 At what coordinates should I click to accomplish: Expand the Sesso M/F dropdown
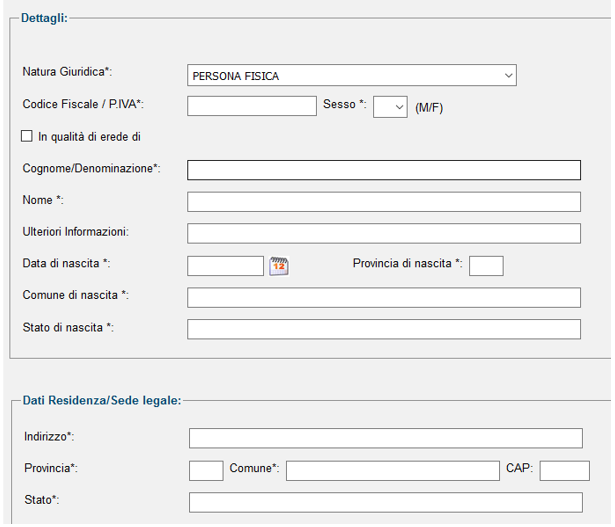click(390, 107)
